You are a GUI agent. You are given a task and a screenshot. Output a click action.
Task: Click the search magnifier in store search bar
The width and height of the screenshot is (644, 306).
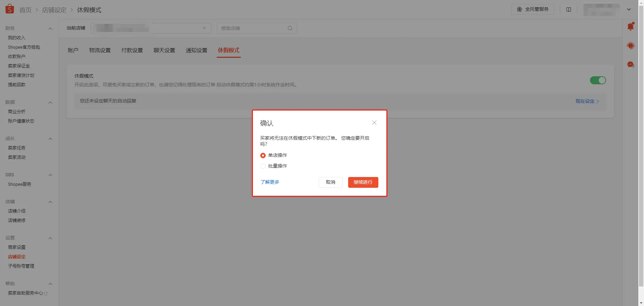[290, 28]
